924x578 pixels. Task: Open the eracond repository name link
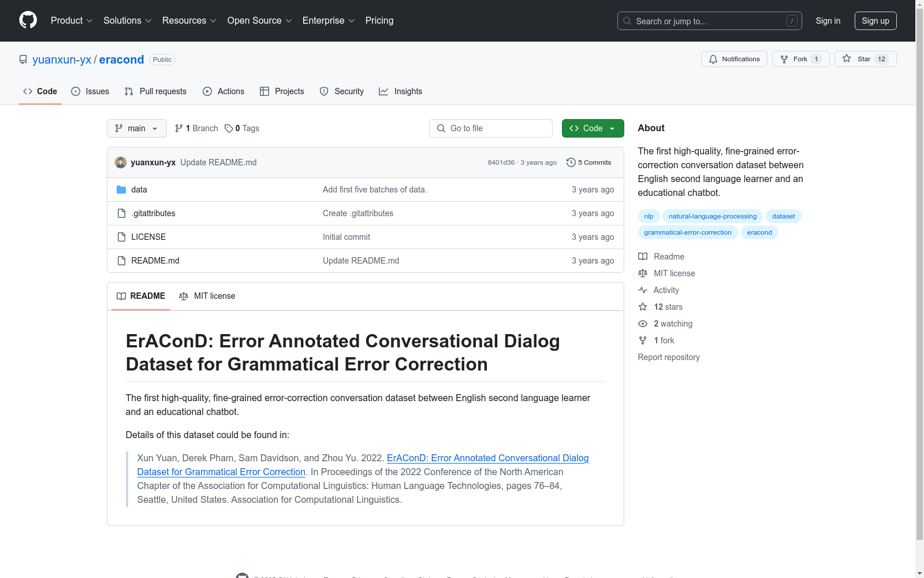pyautogui.click(x=121, y=60)
